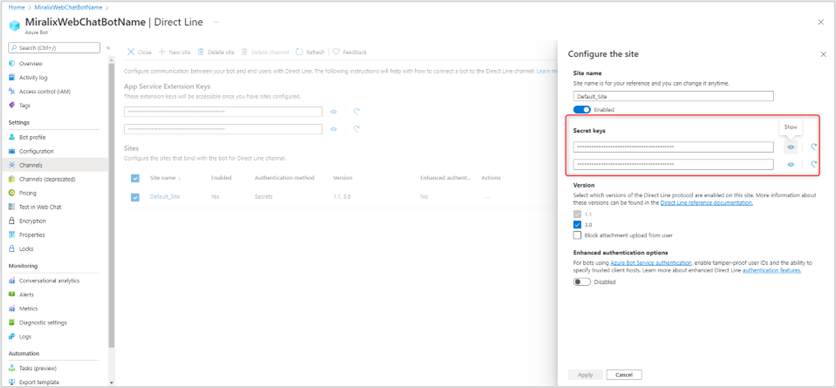Open Default_Site row actions ellipsis
836x388 pixels.
click(x=487, y=197)
